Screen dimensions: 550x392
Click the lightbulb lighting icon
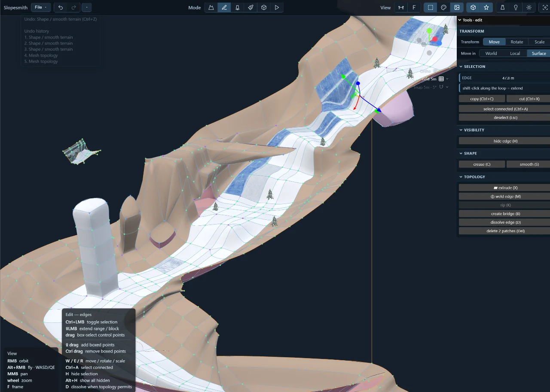(516, 7)
